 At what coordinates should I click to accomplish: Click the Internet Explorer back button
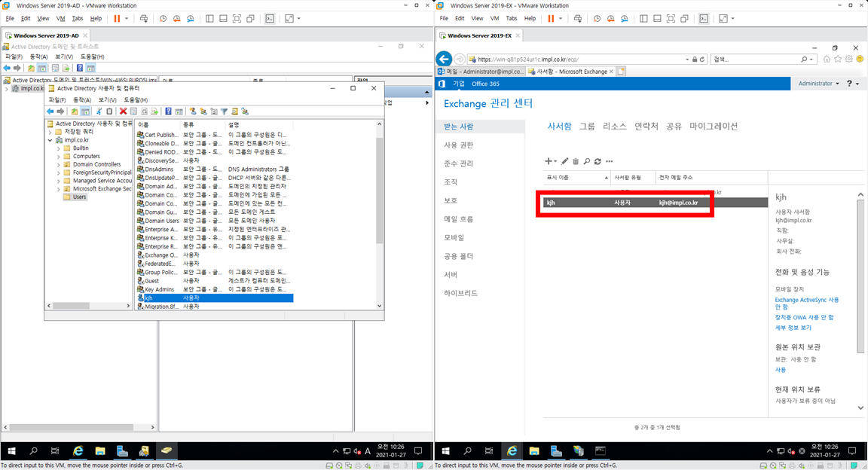point(444,59)
